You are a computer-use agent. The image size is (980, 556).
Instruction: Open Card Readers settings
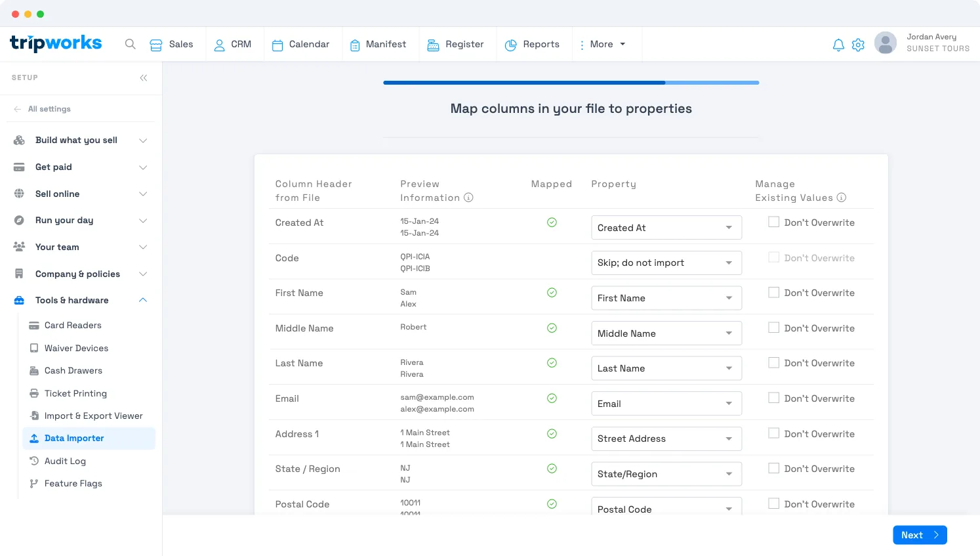pos(73,326)
